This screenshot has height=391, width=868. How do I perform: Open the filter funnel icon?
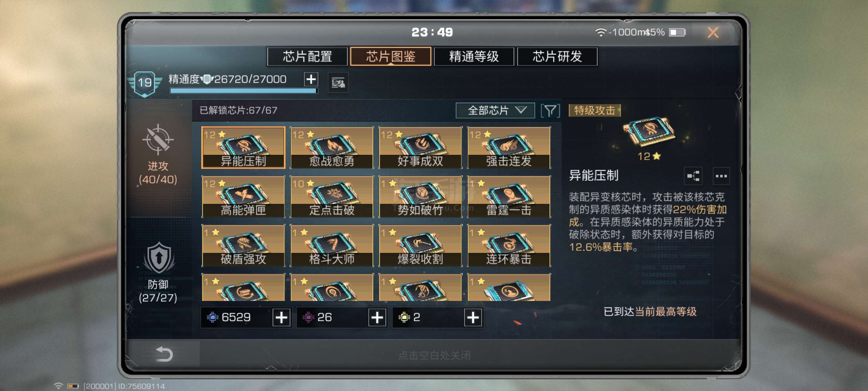click(550, 111)
